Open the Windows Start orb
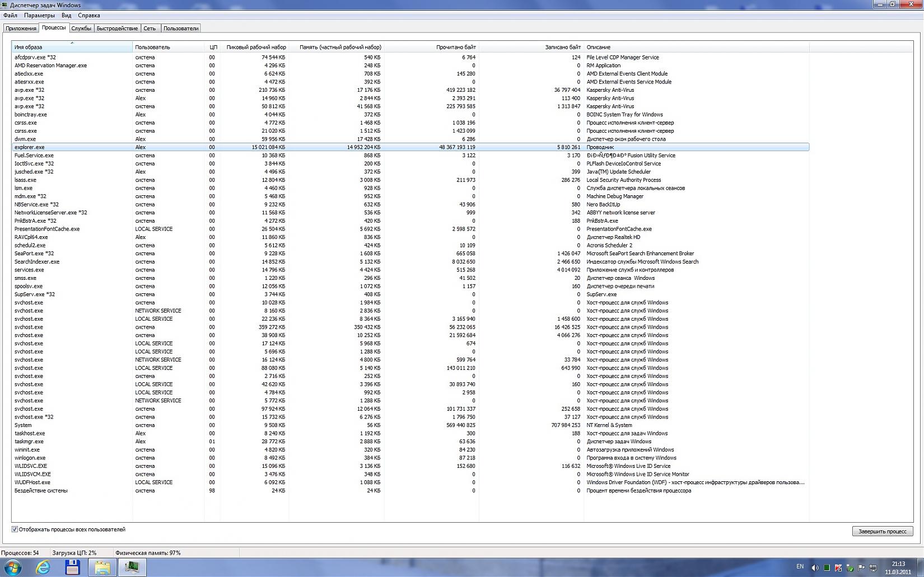 12,567
